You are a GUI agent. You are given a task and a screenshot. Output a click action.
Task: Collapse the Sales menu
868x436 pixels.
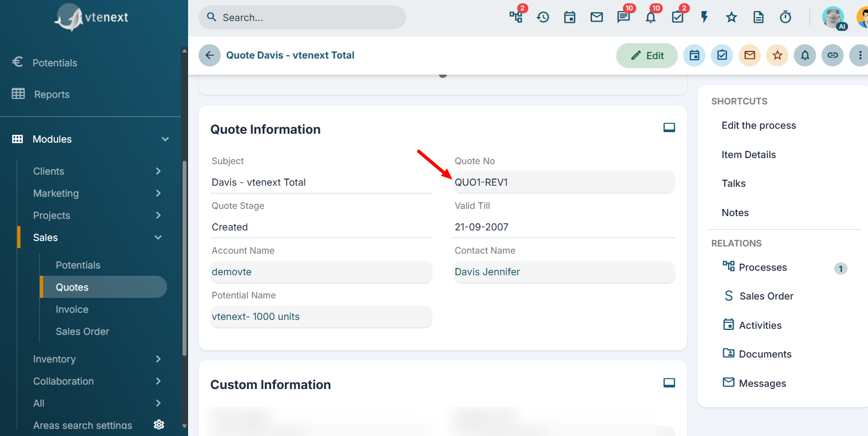pyautogui.click(x=97, y=238)
